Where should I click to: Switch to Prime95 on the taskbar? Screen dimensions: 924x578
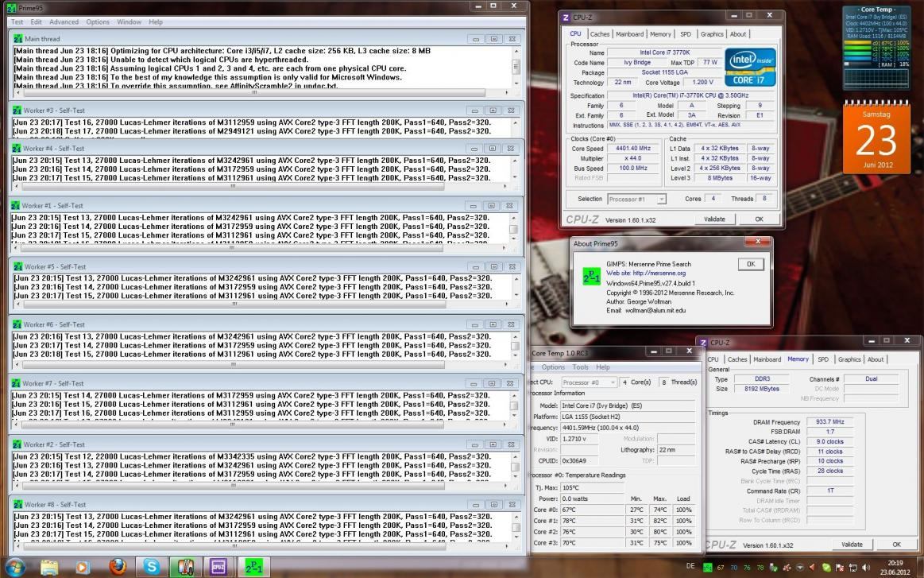[x=253, y=567]
